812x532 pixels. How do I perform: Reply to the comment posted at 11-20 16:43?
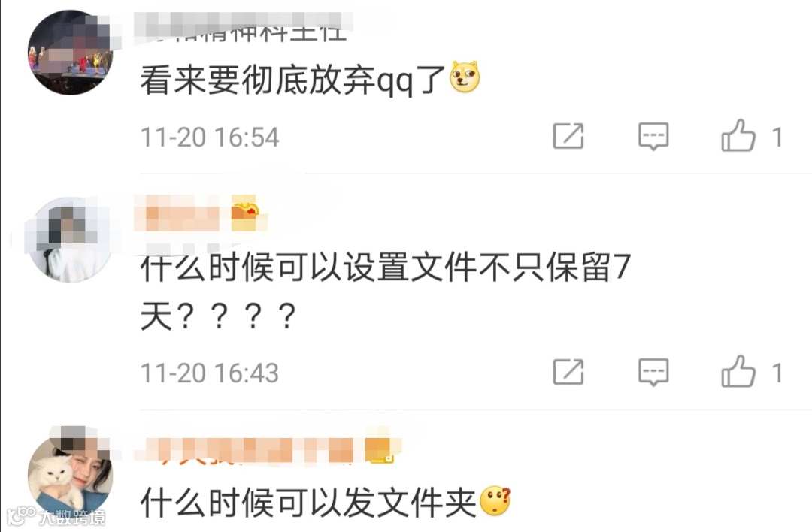tap(653, 372)
